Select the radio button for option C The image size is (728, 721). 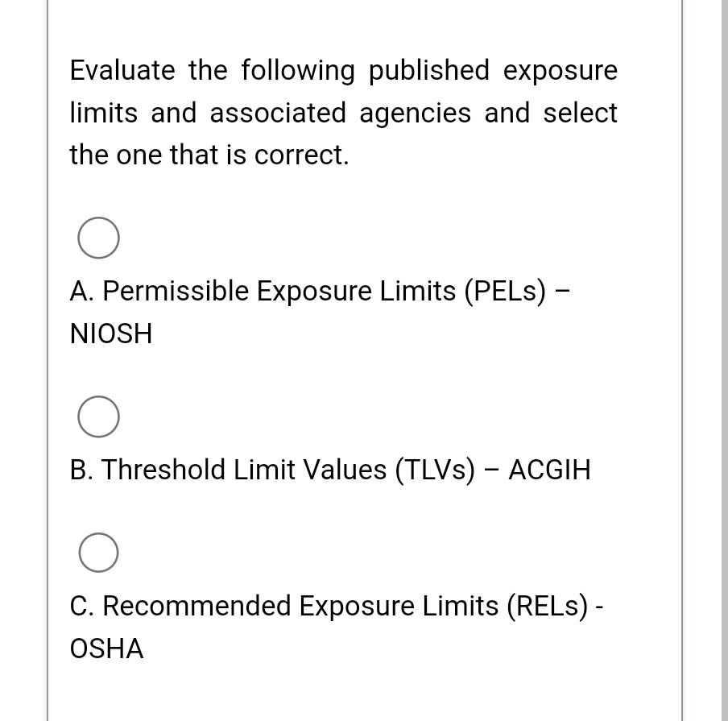click(x=98, y=552)
